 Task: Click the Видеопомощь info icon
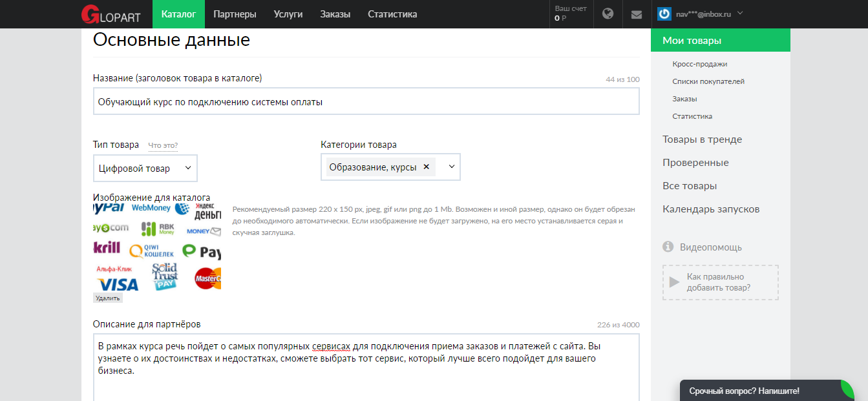668,247
